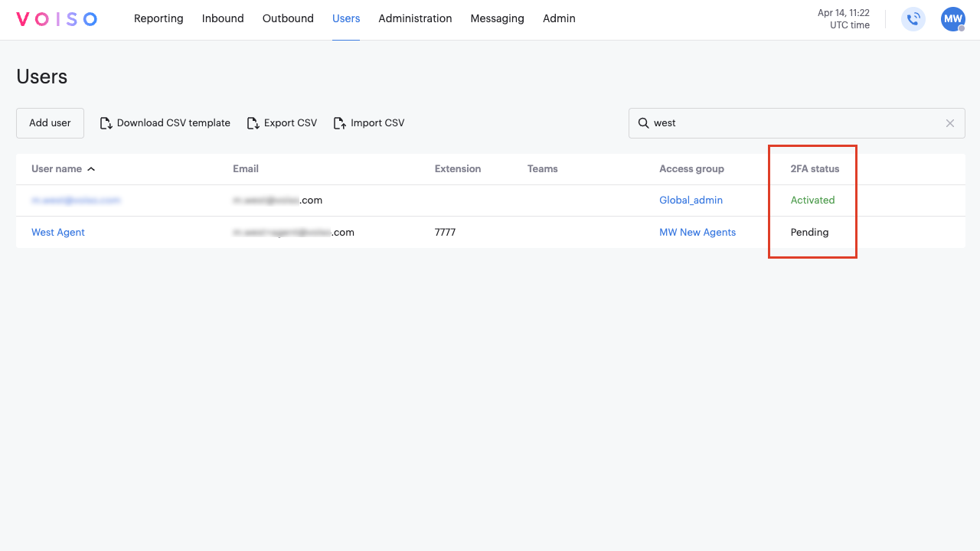Open the Reporting menu

click(x=158, y=18)
